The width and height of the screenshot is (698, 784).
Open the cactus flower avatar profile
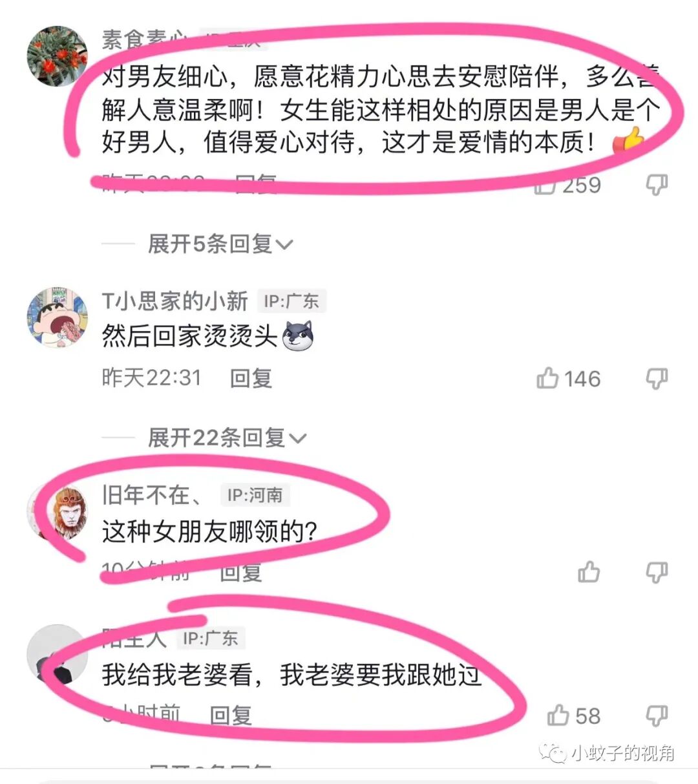57,57
